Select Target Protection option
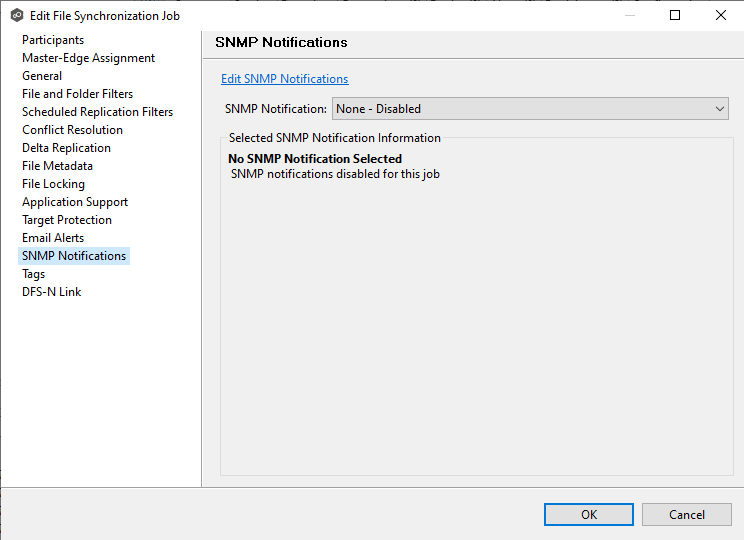 point(67,220)
